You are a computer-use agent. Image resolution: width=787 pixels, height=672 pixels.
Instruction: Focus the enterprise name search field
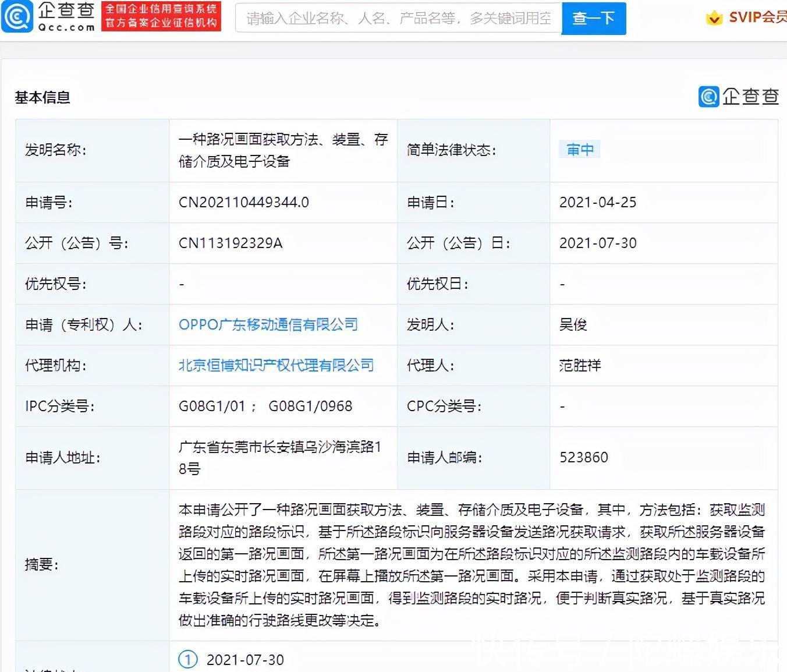399,18
